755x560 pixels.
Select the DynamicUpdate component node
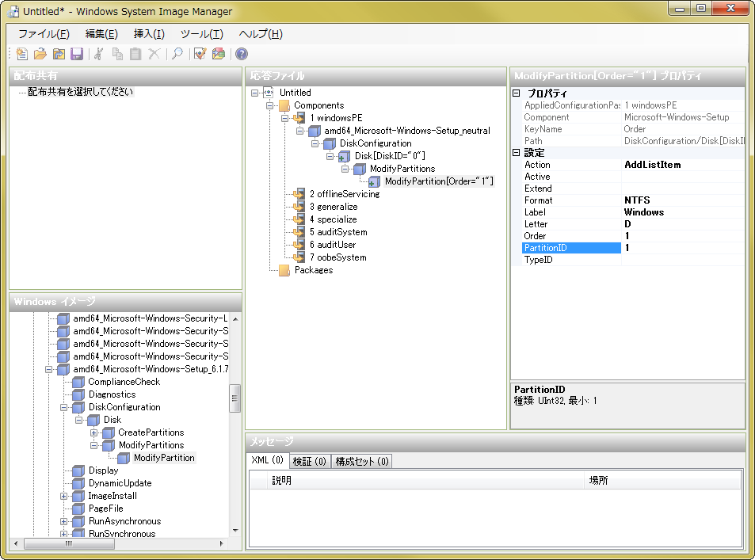(x=120, y=483)
